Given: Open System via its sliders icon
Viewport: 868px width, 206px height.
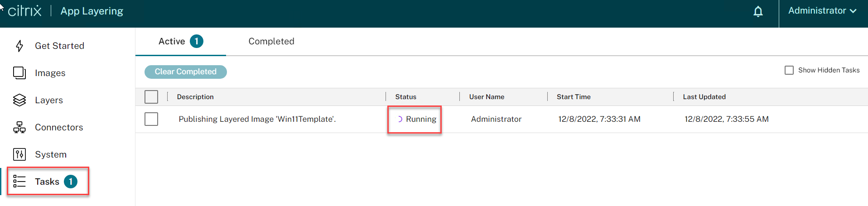Looking at the screenshot, I should click(x=19, y=154).
